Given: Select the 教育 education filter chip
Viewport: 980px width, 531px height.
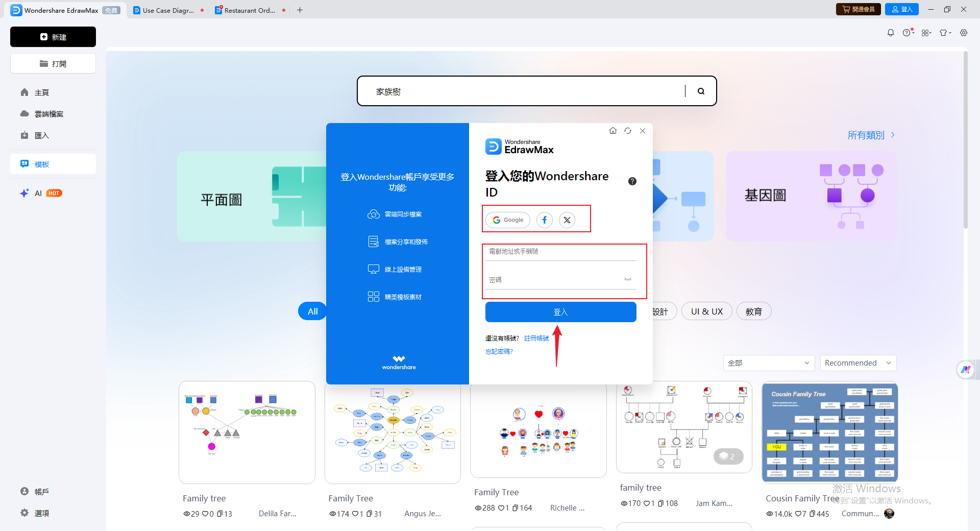Looking at the screenshot, I should [x=754, y=311].
